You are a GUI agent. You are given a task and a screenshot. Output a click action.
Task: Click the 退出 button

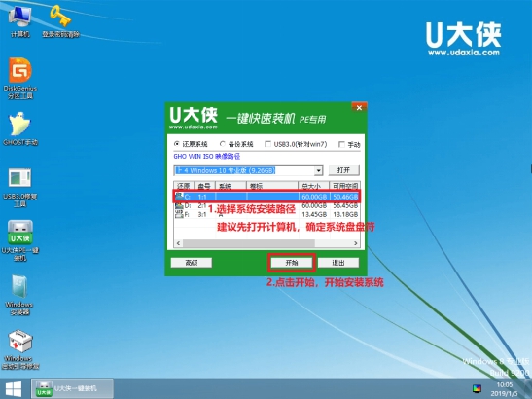coord(338,263)
